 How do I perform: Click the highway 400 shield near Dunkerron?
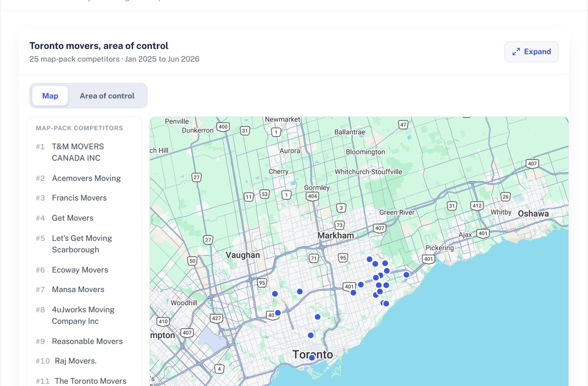223,127
